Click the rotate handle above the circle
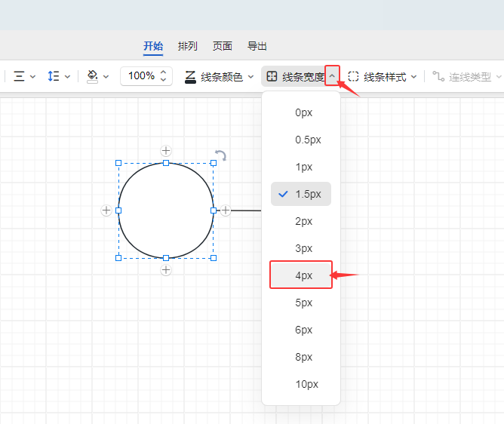Screen dimensions: 504x424 (220, 155)
